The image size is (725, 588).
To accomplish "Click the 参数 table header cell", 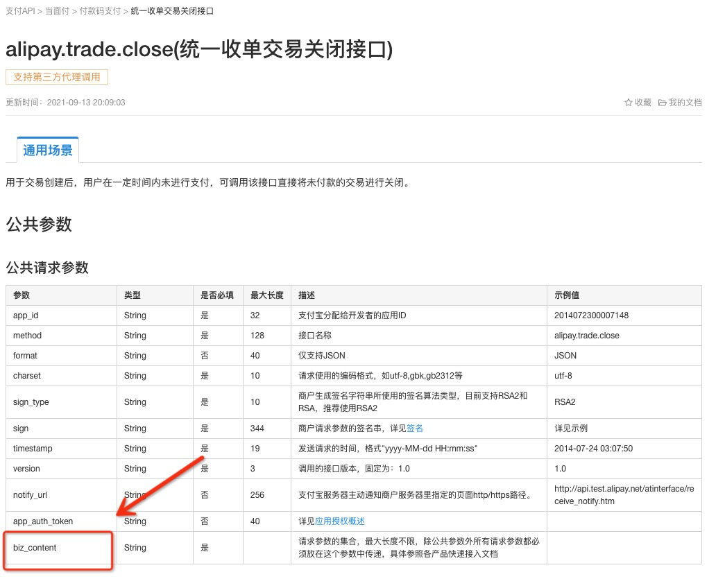I will click(x=22, y=295).
